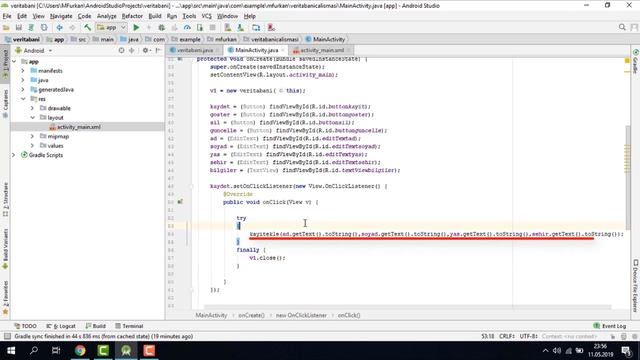The image size is (640, 360).
Task: Expand the generatedJava folder
Action: pyautogui.click(x=23, y=89)
